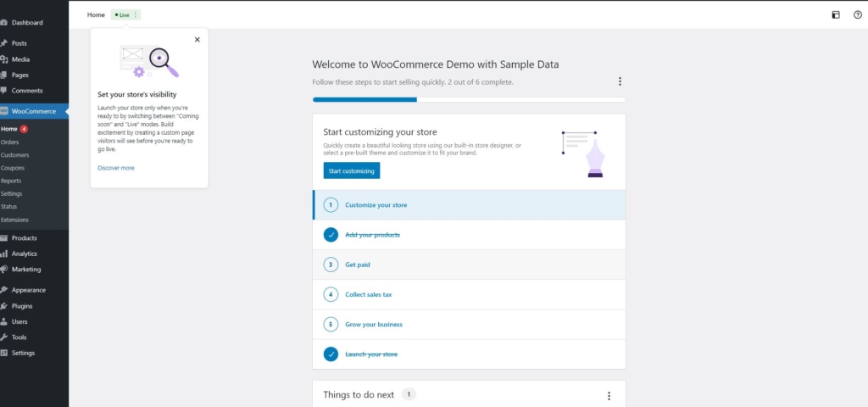Image resolution: width=868 pixels, height=407 pixels.
Task: Click the Comments bubble icon
Action: [x=3, y=90]
